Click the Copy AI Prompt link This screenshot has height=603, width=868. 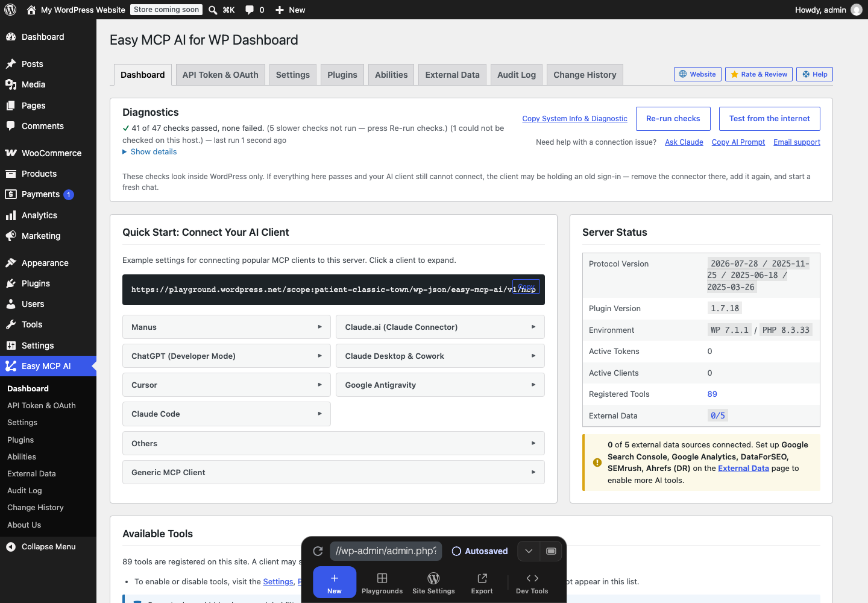(738, 142)
